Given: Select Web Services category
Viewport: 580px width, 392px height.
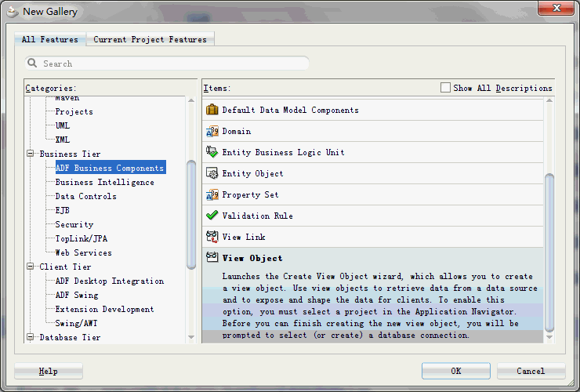Looking at the screenshot, I should point(84,252).
